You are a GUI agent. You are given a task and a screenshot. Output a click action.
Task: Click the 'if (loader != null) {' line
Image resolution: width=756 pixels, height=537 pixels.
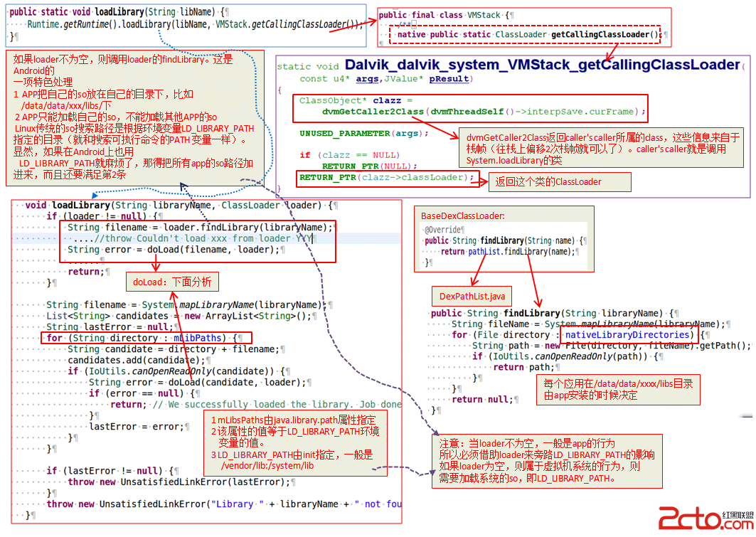click(105, 216)
